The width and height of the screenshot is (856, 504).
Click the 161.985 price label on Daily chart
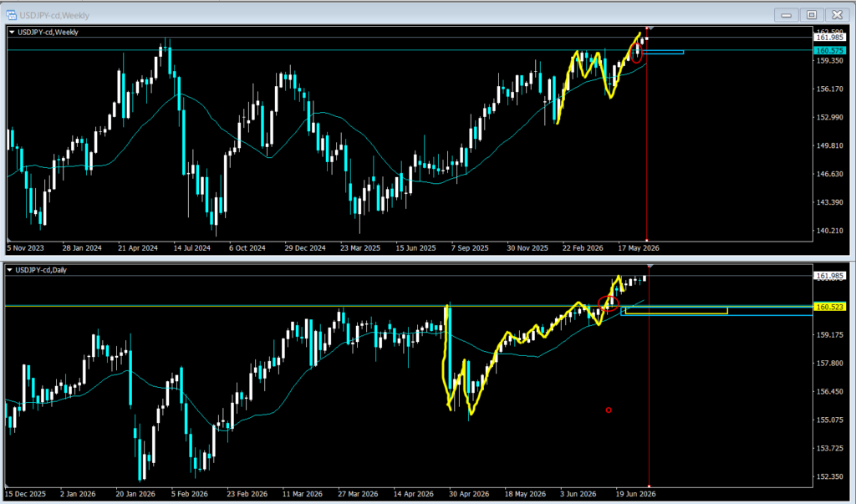830,276
